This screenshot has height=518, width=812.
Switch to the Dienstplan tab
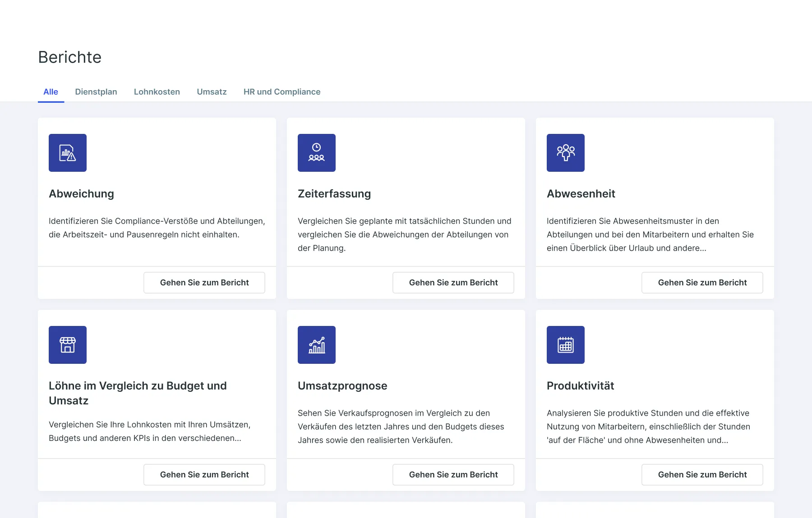[96, 92]
